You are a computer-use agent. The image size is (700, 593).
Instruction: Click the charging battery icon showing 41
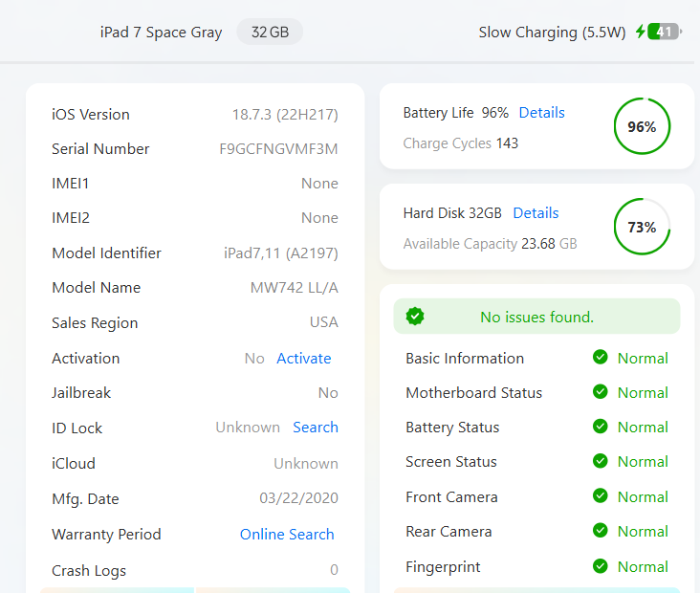[665, 32]
